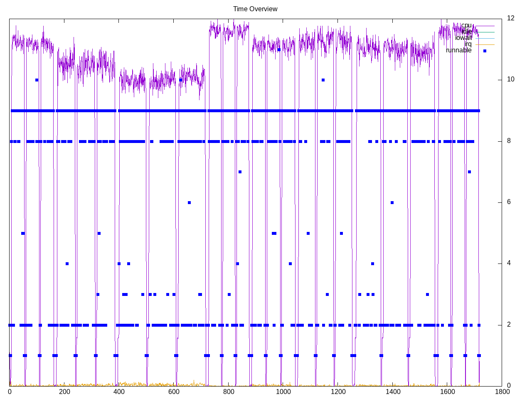532x399 pixels.
Task: Click the 10 y-axis tick label
Action: point(510,79)
